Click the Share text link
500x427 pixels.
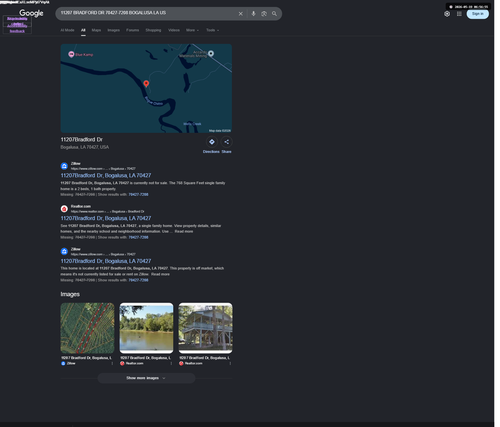226,152
